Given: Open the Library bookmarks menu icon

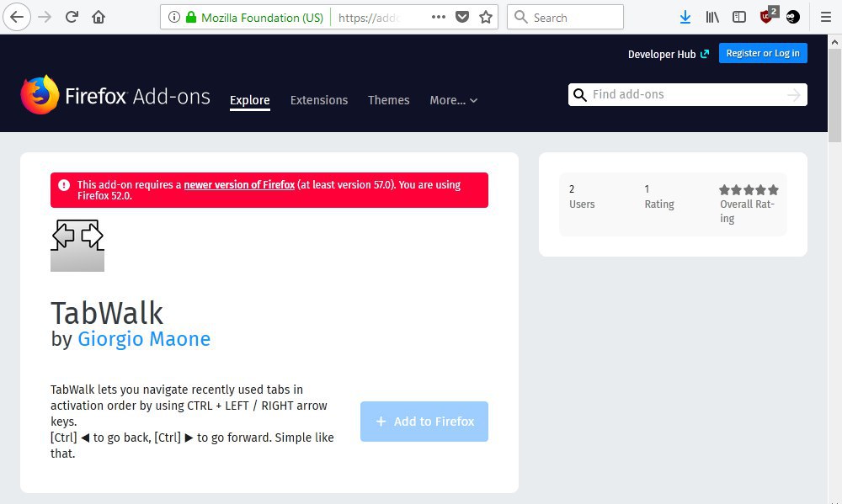Looking at the screenshot, I should [x=712, y=17].
